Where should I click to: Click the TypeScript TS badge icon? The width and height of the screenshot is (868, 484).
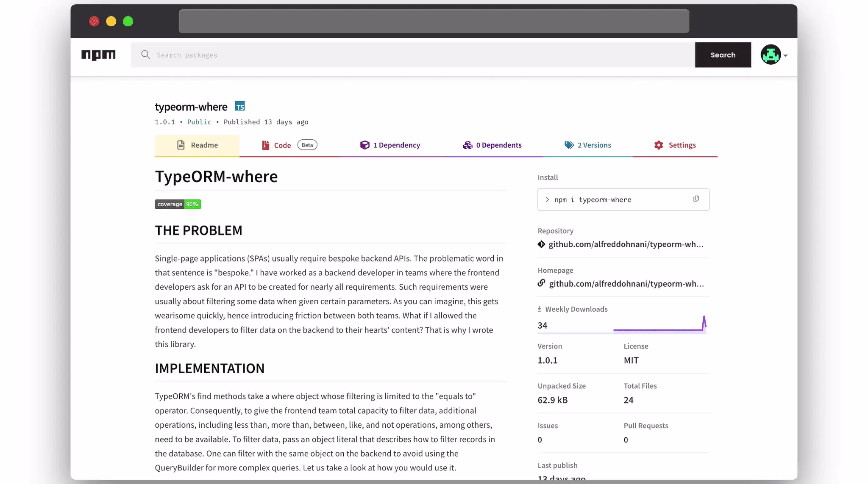tap(240, 106)
